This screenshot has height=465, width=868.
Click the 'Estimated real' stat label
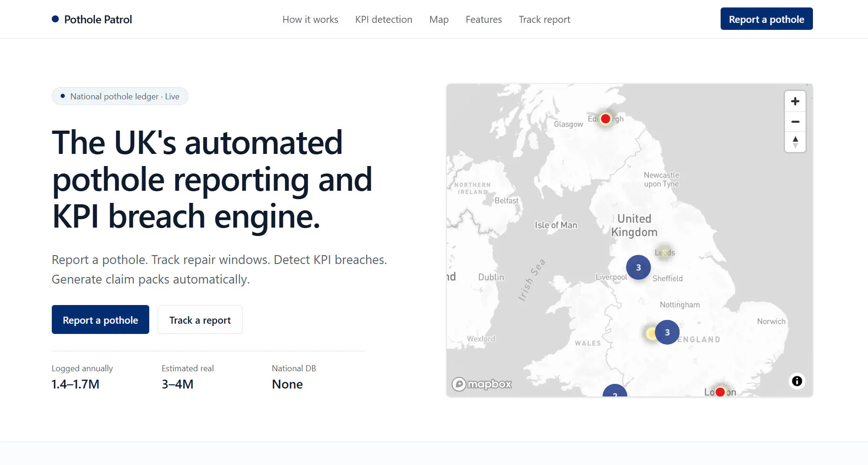point(187,368)
